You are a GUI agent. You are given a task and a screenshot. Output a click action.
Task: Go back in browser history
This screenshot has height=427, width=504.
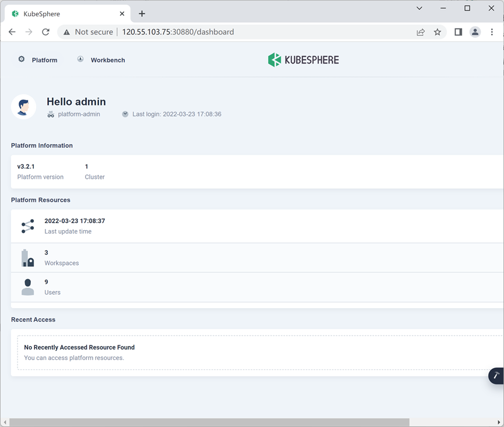12,32
